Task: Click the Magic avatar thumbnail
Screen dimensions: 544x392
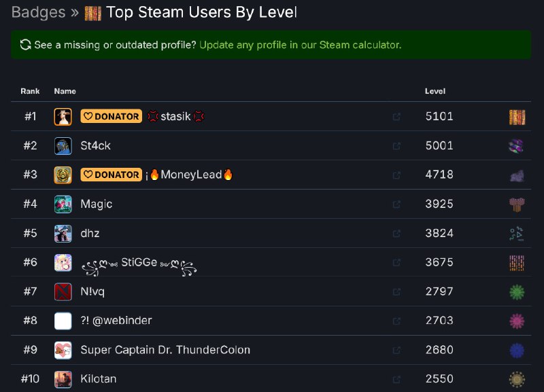Action: 63,204
